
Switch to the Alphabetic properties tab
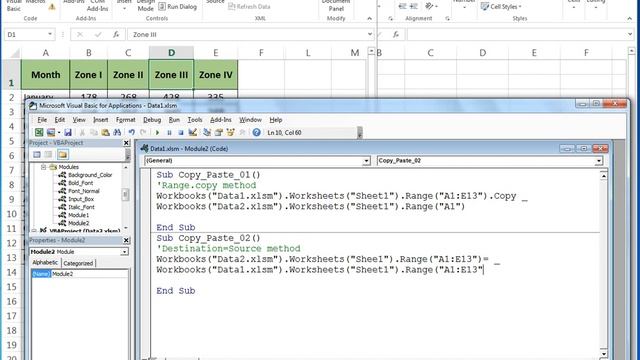click(45, 263)
